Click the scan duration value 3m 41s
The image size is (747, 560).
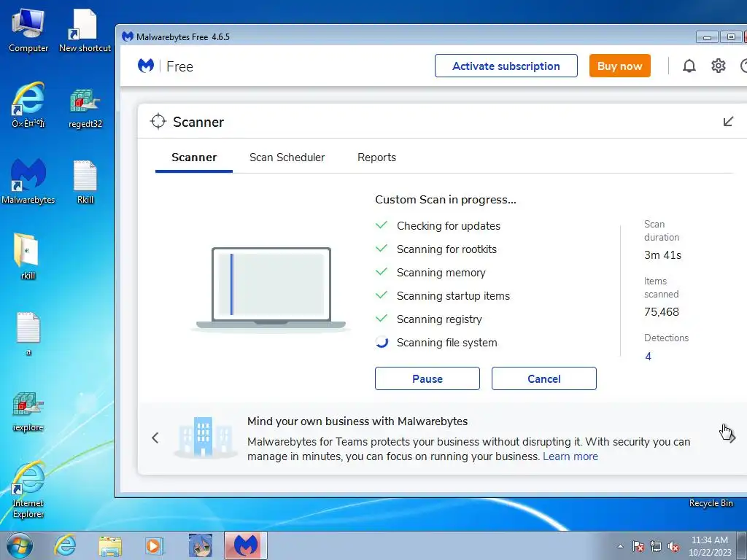[662, 254]
